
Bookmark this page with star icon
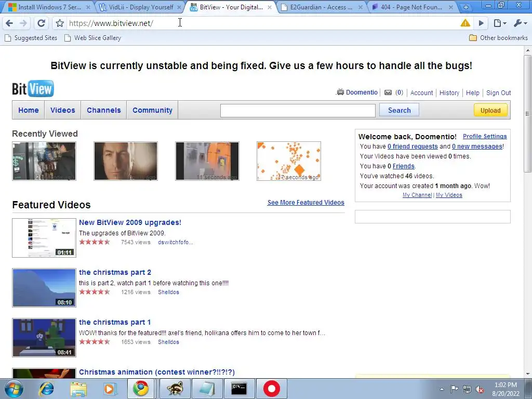coord(60,23)
